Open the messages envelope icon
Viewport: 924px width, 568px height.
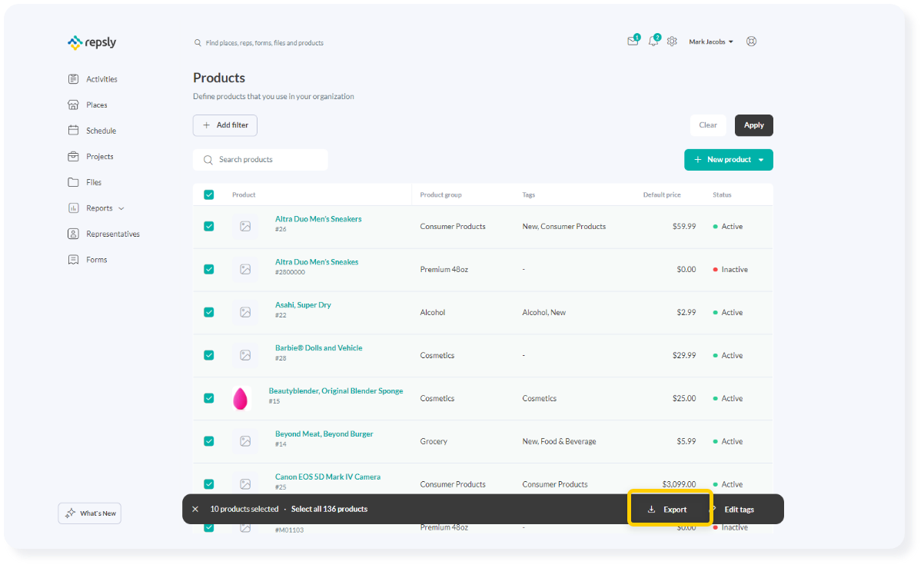pyautogui.click(x=633, y=42)
